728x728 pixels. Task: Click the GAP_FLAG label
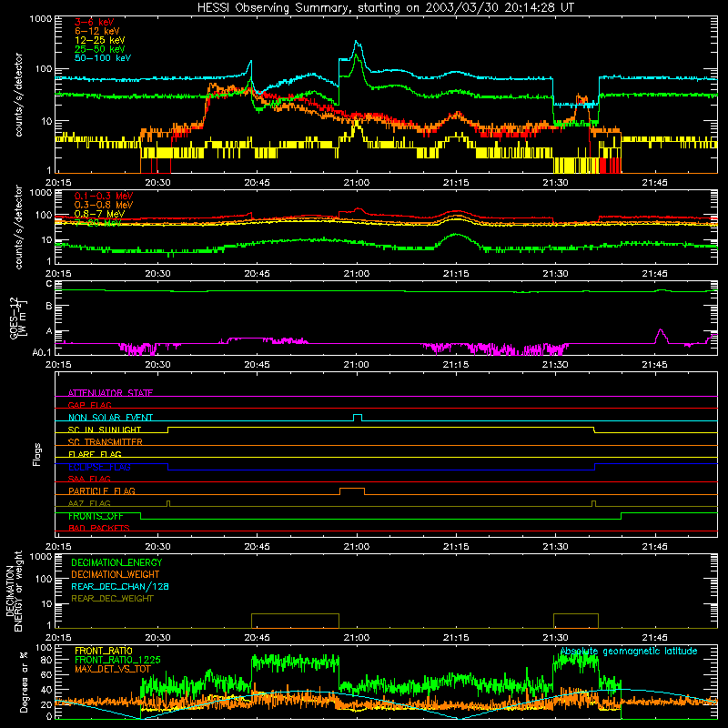coord(89,405)
